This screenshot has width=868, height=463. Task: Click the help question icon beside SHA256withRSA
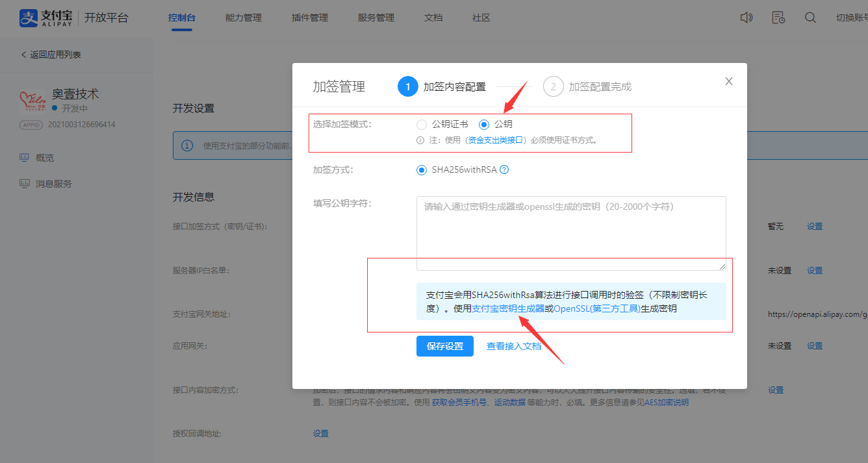coord(504,170)
